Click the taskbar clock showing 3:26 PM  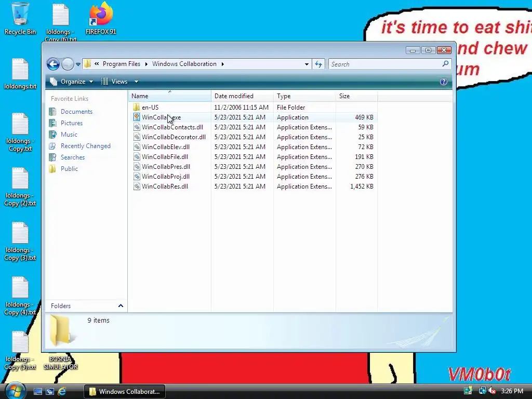(x=512, y=391)
